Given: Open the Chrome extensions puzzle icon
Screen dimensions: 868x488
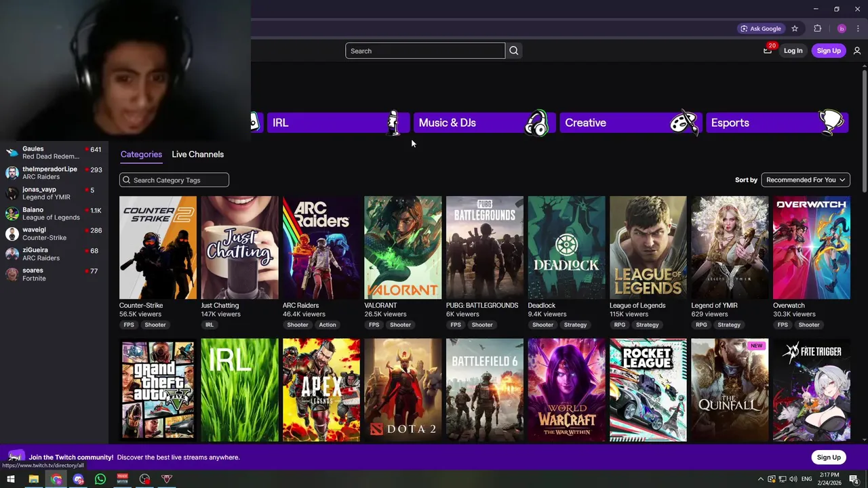Looking at the screenshot, I should coord(817,28).
